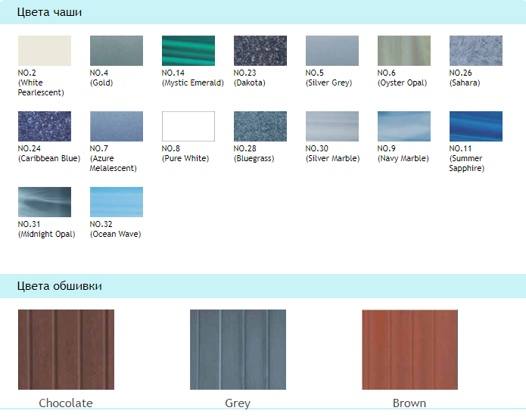Screen dimensions: 526x420
Task: Click the 'NO.14 (Mystic Emerald)' label
Action: click(193, 78)
